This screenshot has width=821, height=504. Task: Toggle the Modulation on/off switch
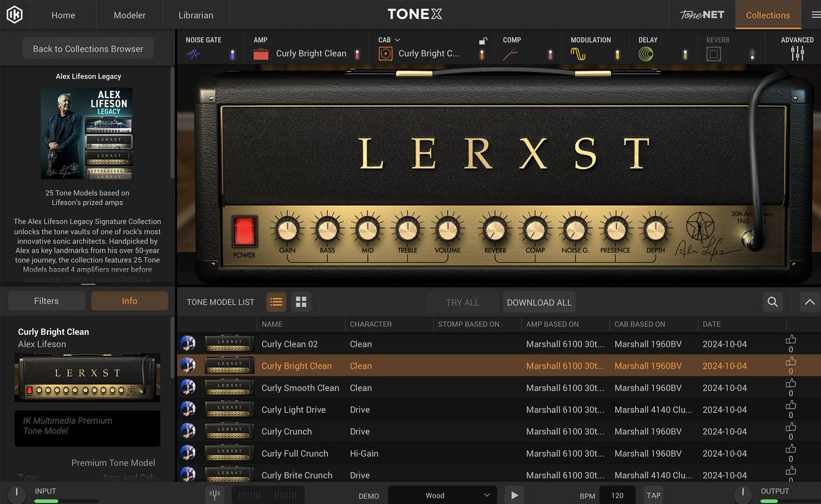pyautogui.click(x=618, y=55)
